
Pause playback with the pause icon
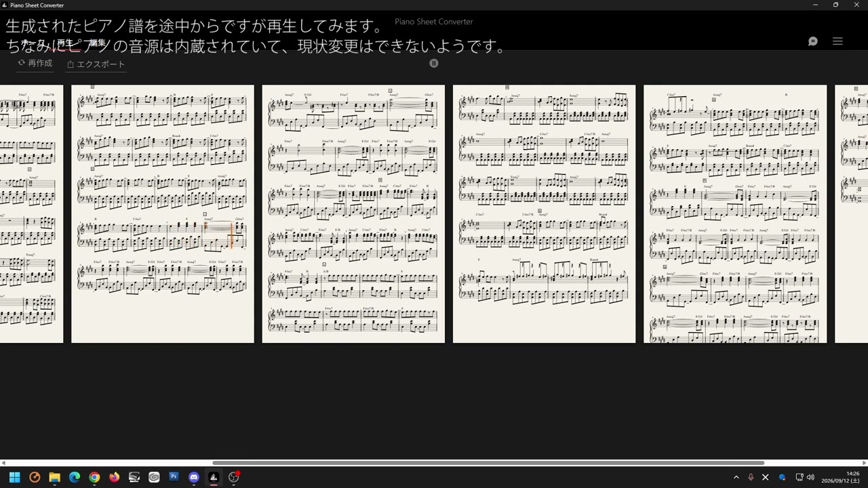tap(434, 63)
